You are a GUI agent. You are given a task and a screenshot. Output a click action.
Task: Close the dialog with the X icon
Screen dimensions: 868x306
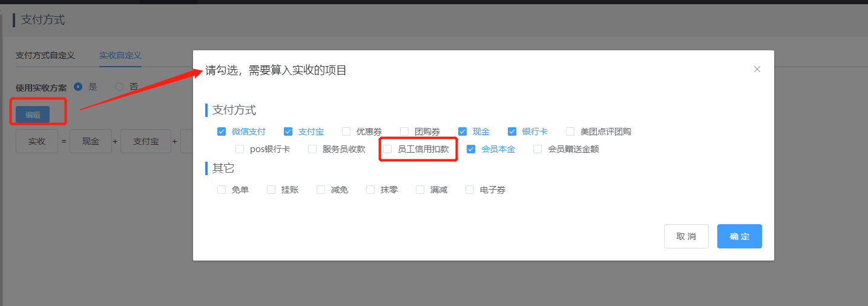pos(757,69)
